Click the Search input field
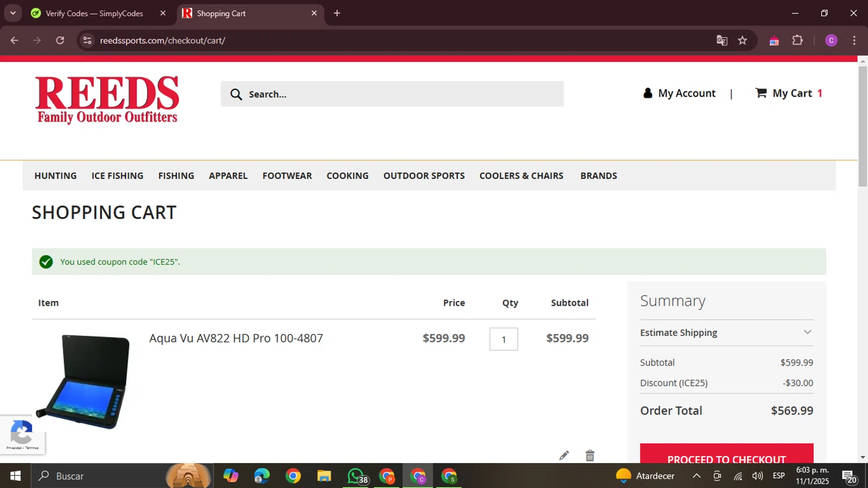868x488 pixels. click(392, 94)
